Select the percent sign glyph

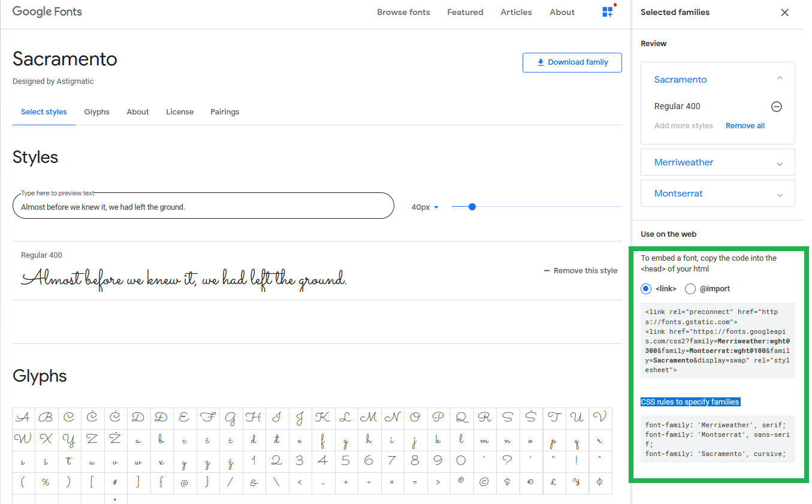(46, 482)
